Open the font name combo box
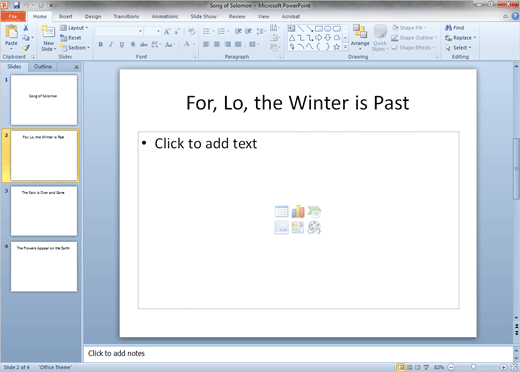The width and height of the screenshot is (520, 372). (119, 31)
